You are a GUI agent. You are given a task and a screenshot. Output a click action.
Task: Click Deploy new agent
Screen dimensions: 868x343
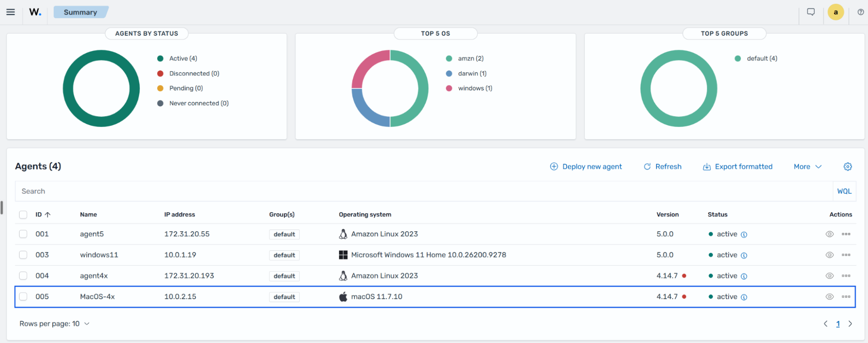coord(586,167)
